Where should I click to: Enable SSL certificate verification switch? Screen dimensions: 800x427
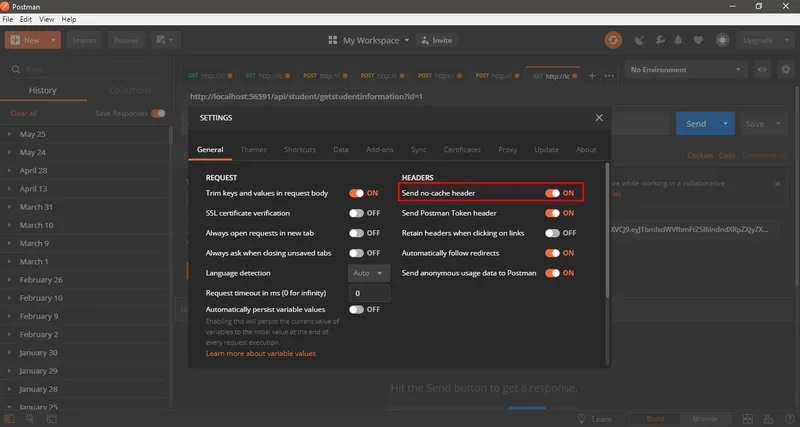click(356, 213)
